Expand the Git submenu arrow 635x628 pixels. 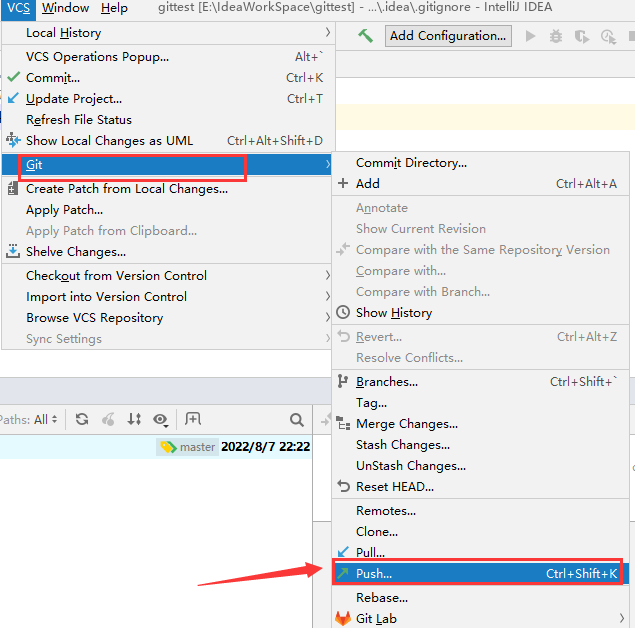(328, 164)
